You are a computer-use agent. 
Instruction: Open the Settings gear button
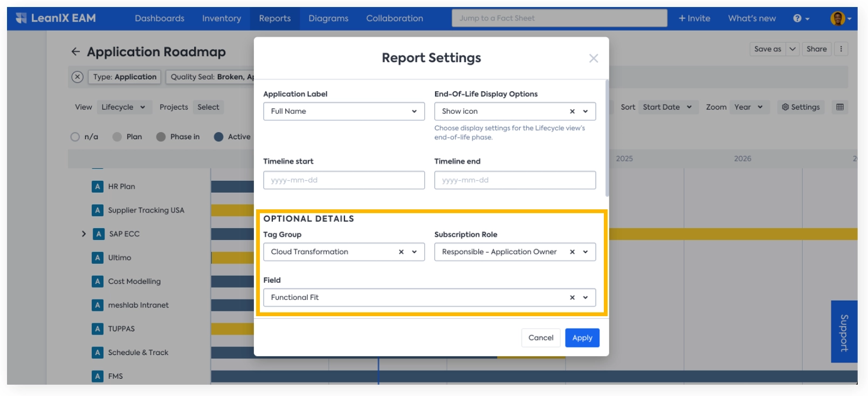point(801,107)
